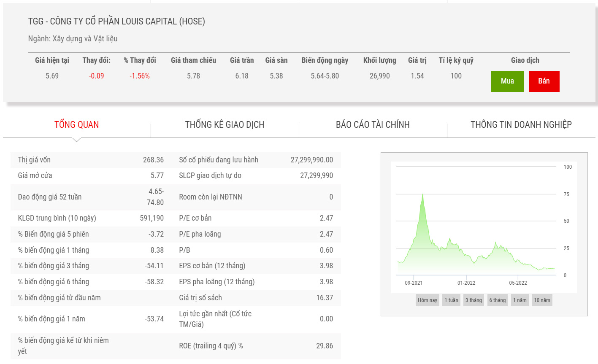
Task: Click the Khối lượng column header
Action: coord(379,60)
